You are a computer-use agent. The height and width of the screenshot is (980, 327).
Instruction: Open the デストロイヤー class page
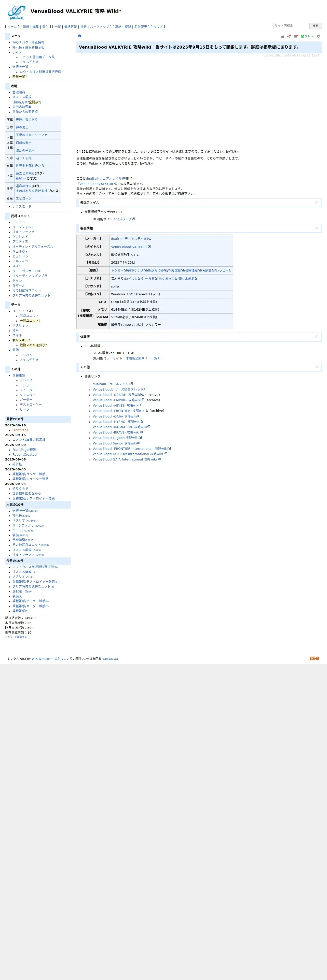31,405
